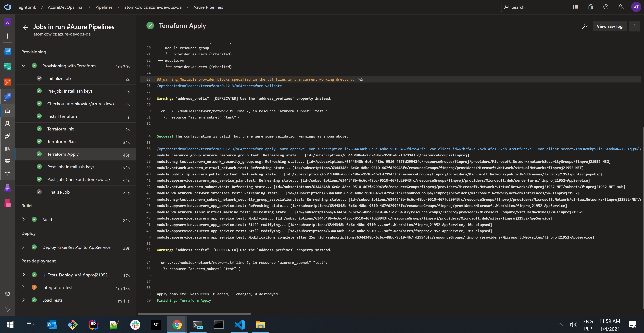Collapse the Provisioning with Terraform job
Image resolution: width=644 pixels, height=333 pixels.
(x=24, y=66)
